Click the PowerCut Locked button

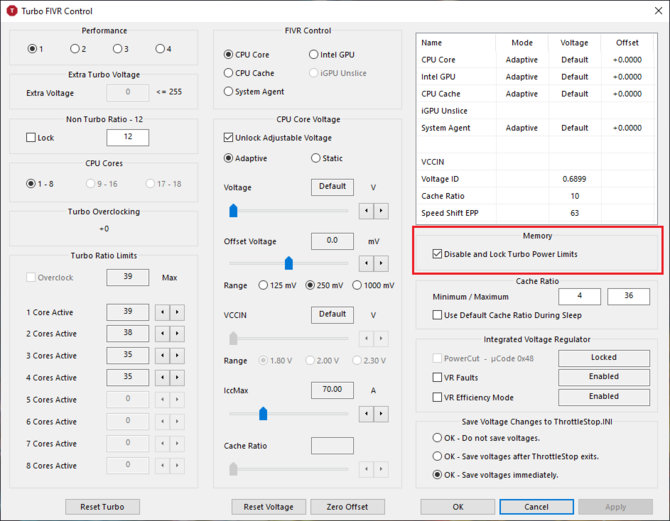[x=604, y=358]
